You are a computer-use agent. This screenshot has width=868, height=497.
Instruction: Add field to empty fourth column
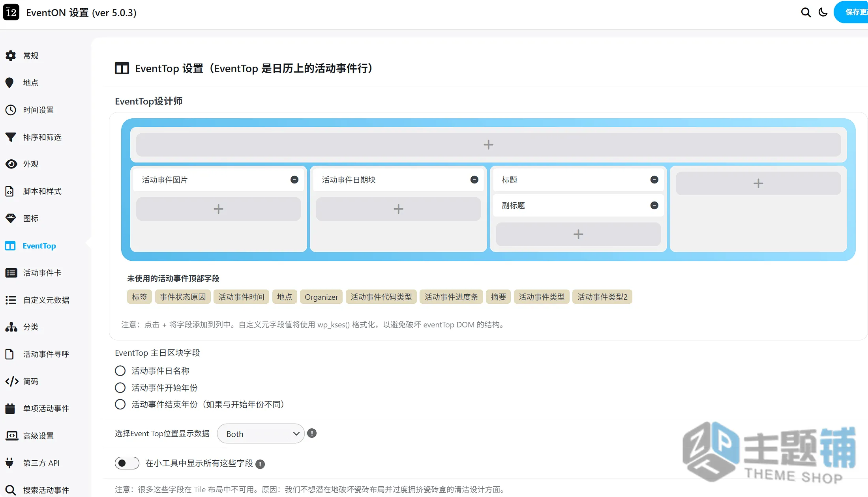click(758, 183)
